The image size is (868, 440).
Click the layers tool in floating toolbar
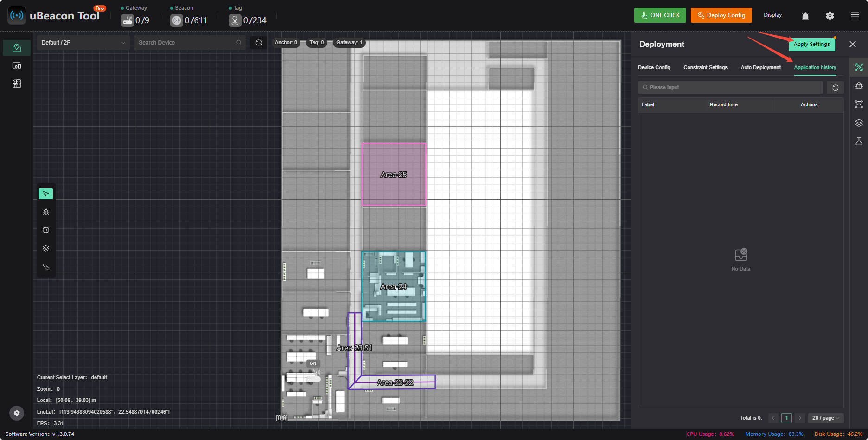(46, 248)
